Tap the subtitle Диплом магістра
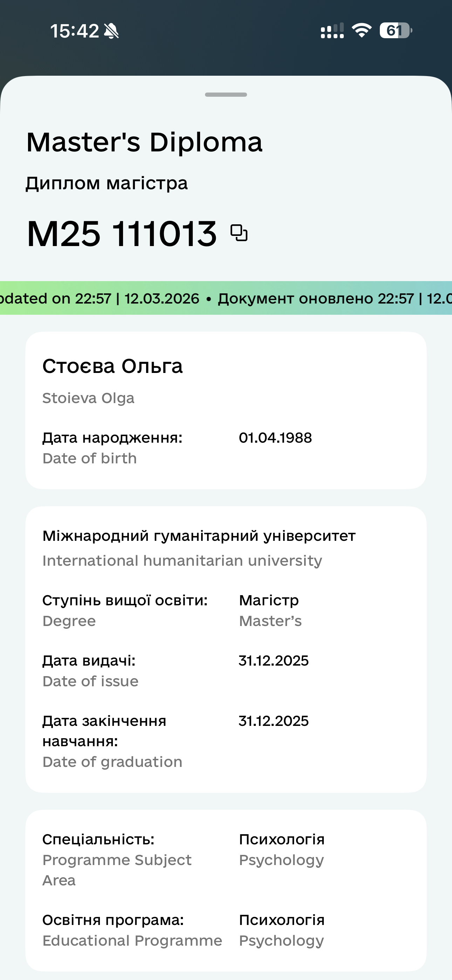The image size is (452, 980). pos(107,184)
